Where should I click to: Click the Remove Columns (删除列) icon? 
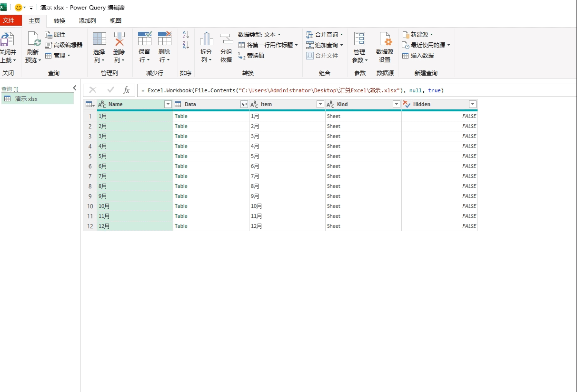tap(119, 39)
